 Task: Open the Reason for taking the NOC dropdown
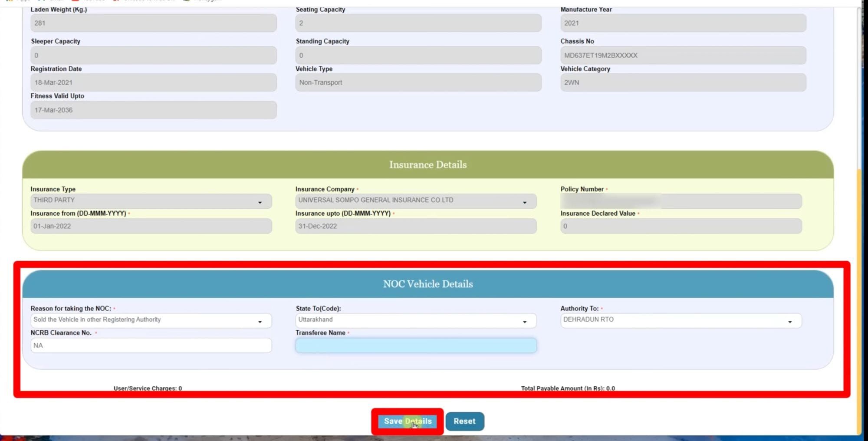pos(151,320)
